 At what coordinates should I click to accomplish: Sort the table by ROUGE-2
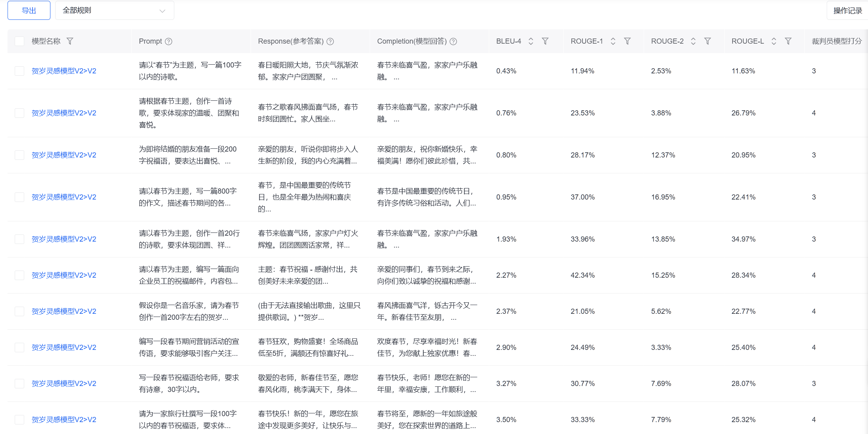click(693, 41)
